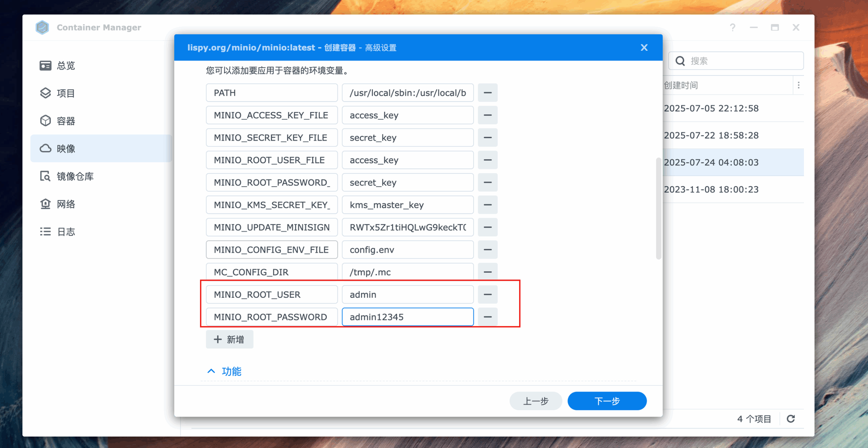Edit the kms_master_key value field
This screenshot has width=868, height=448.
pos(408,205)
